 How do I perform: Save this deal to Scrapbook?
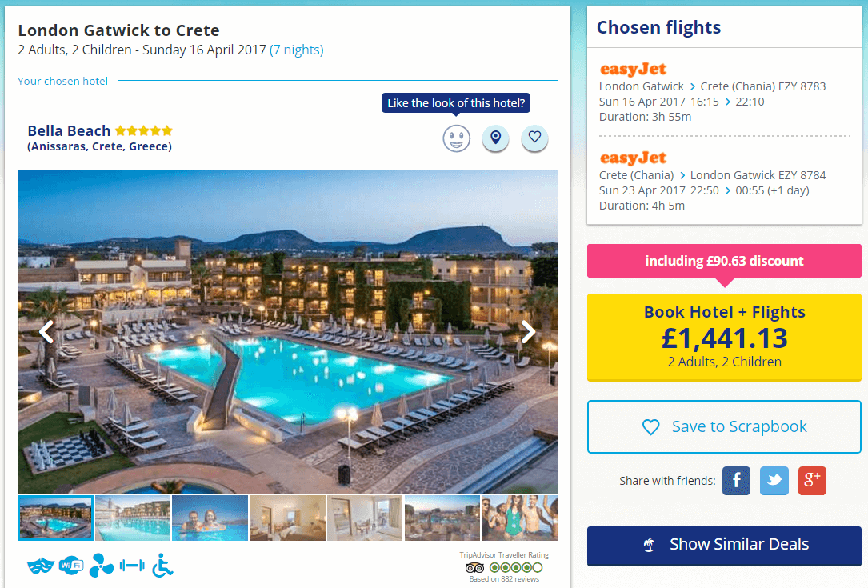tap(724, 427)
